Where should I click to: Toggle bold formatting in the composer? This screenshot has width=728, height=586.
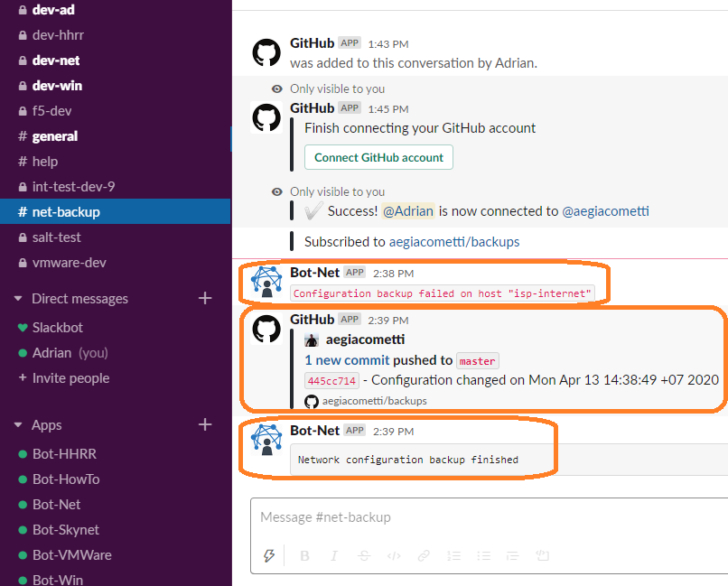point(304,555)
